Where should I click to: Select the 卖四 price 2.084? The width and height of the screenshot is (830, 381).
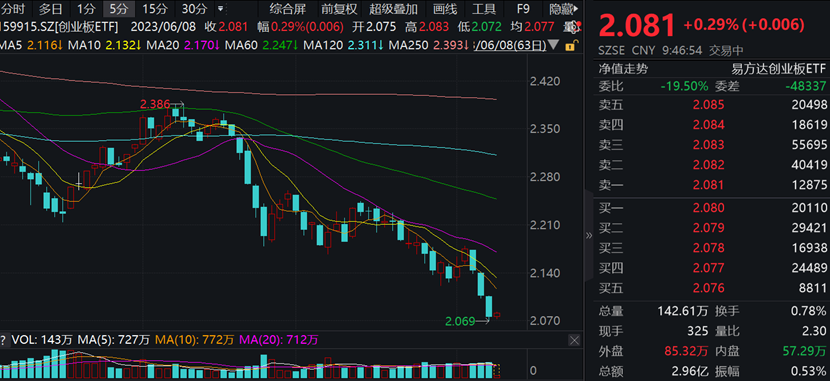click(709, 125)
